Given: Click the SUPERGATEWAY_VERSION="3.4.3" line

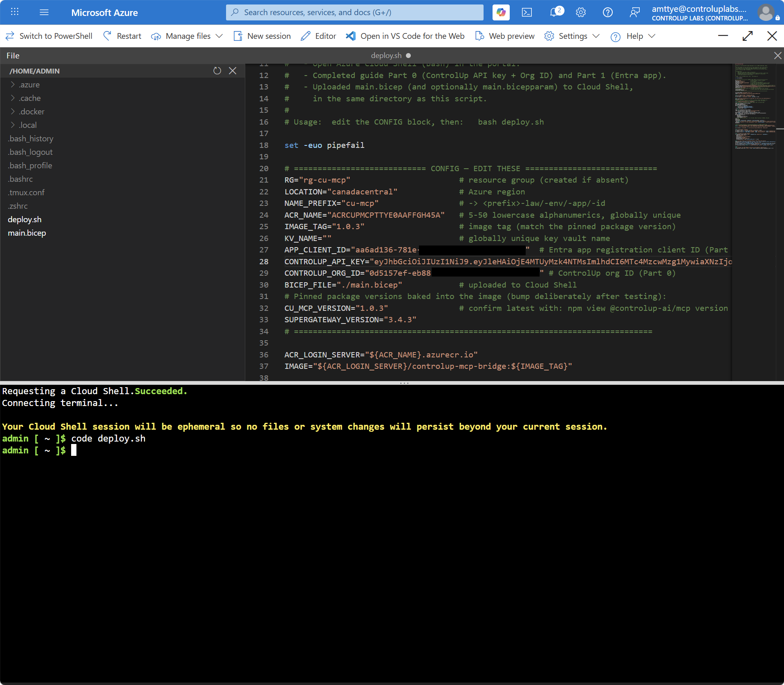Looking at the screenshot, I should pyautogui.click(x=350, y=319).
